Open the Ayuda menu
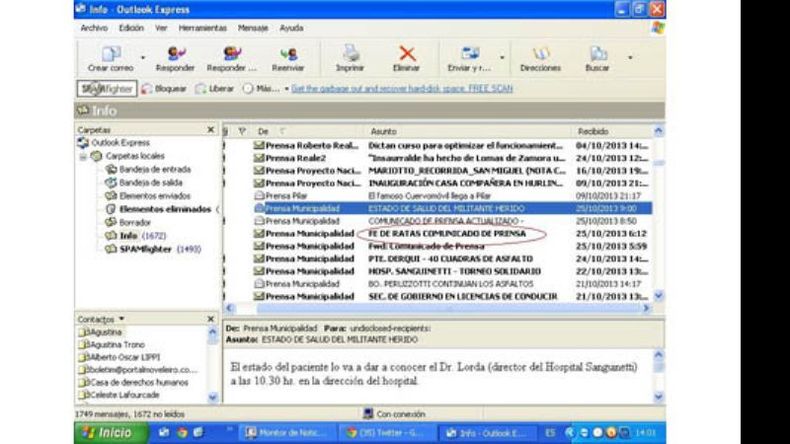Screen dimensions: 790x444 [x=292, y=28]
